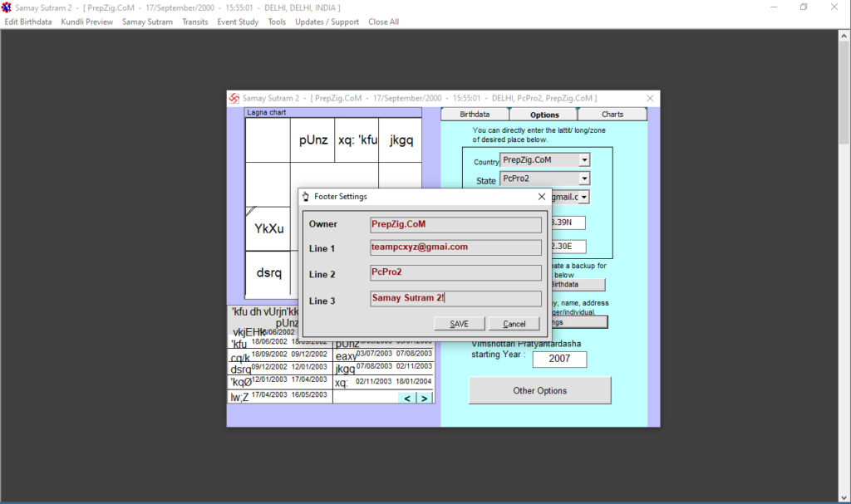
Task: Click the latitude field ending .39N
Action: [x=568, y=223]
